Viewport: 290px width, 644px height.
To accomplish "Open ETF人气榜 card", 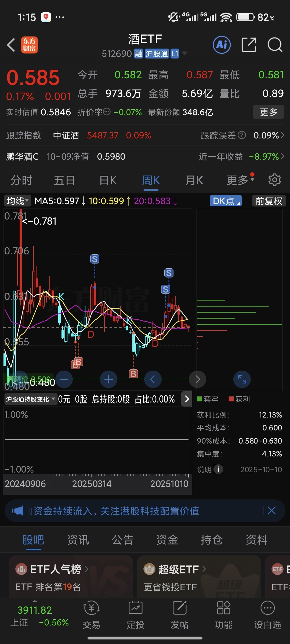I will pyautogui.click(x=71, y=576).
